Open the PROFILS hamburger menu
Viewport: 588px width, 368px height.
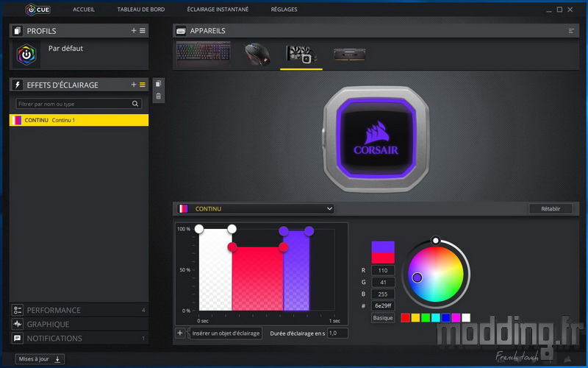click(x=143, y=30)
